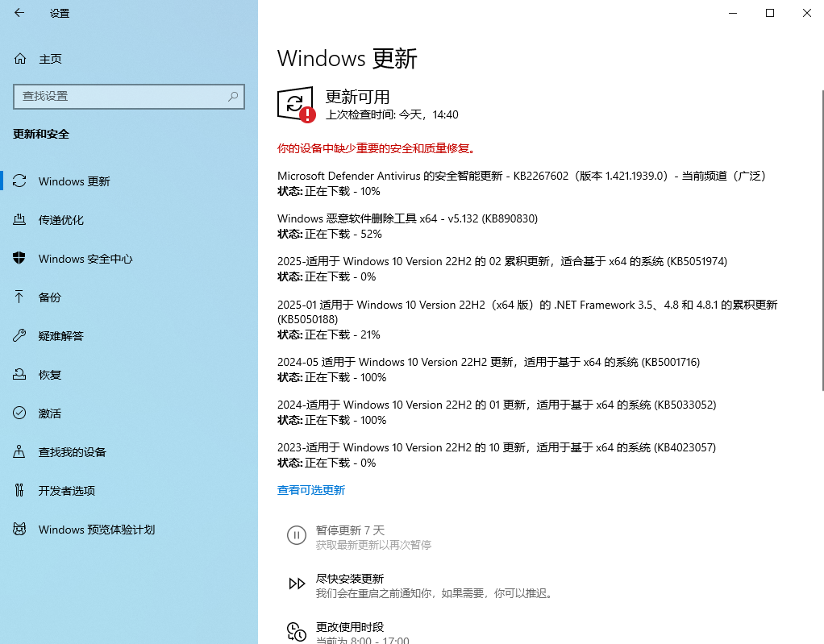Select the Windows 更新 sync icon

pos(19,181)
